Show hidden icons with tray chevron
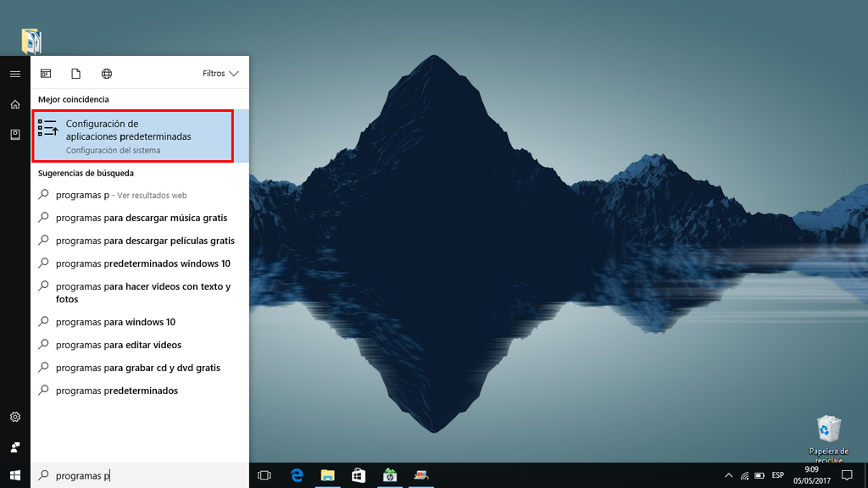 coord(727,476)
